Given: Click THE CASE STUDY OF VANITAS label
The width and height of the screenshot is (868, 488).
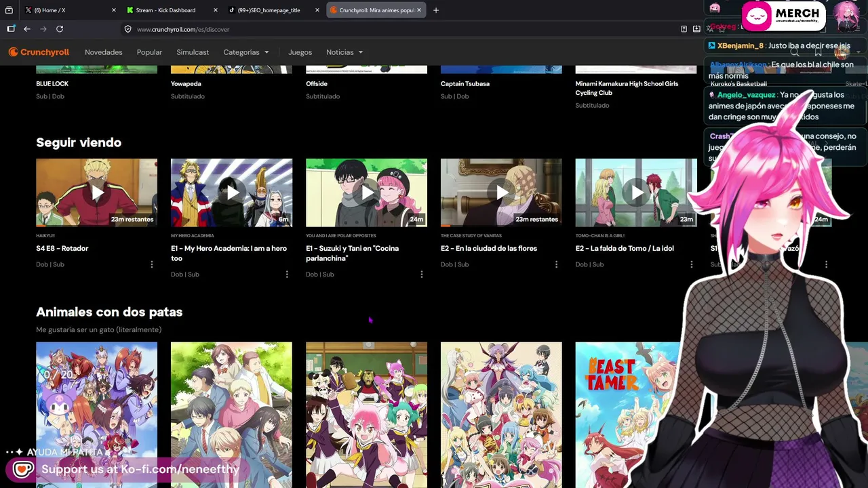Looking at the screenshot, I should tap(471, 236).
